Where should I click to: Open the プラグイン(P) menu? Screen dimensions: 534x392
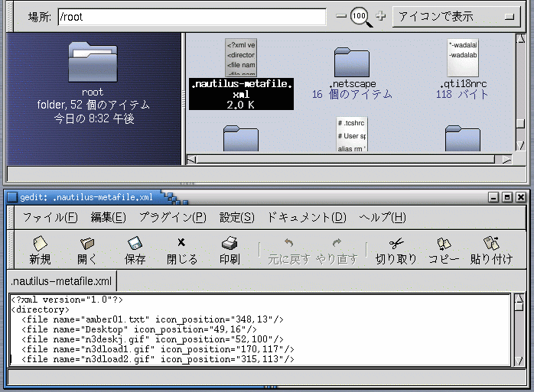tap(172, 217)
